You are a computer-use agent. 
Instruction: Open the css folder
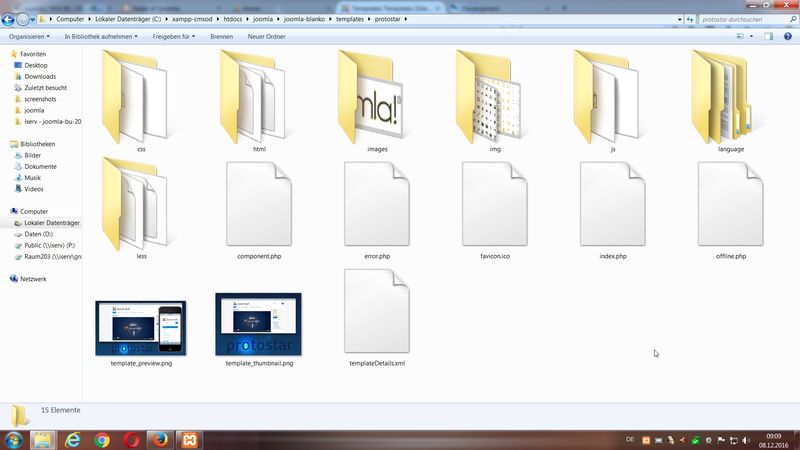coord(142,98)
